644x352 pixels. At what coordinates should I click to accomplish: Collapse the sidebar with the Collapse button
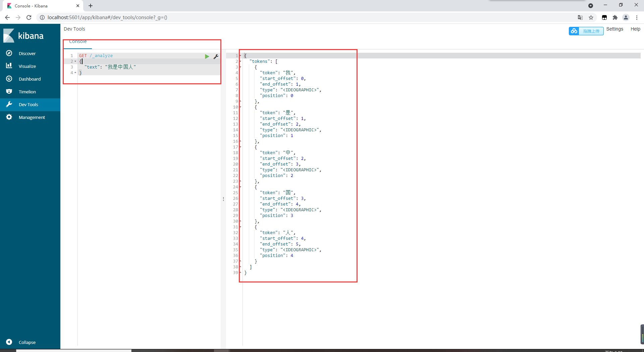tap(30, 342)
